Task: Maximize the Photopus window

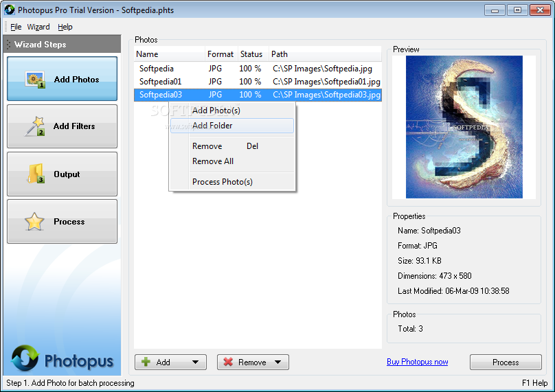Action: coord(517,10)
